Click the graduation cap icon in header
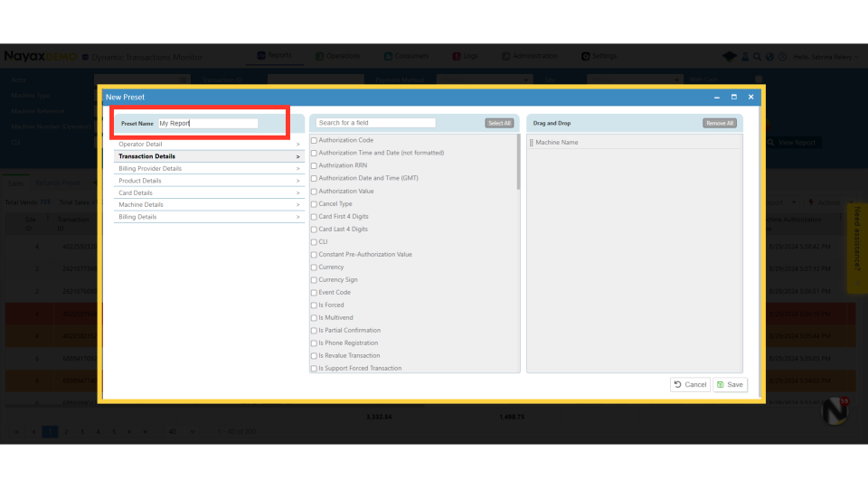The image size is (868, 488). click(731, 56)
